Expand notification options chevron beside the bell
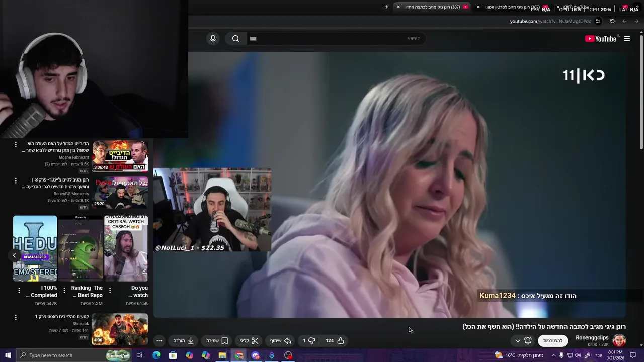Viewport: 644px width, 362px height. [518, 341]
